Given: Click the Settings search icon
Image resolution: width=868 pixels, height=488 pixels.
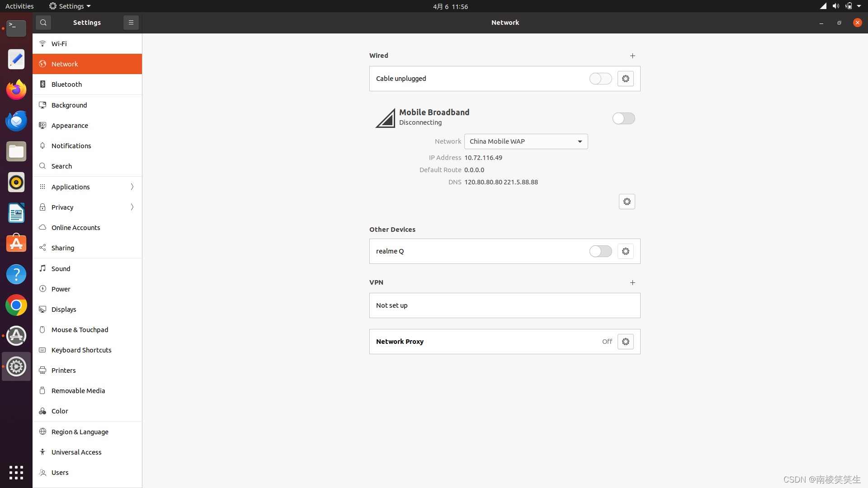Looking at the screenshot, I should pyautogui.click(x=43, y=23).
